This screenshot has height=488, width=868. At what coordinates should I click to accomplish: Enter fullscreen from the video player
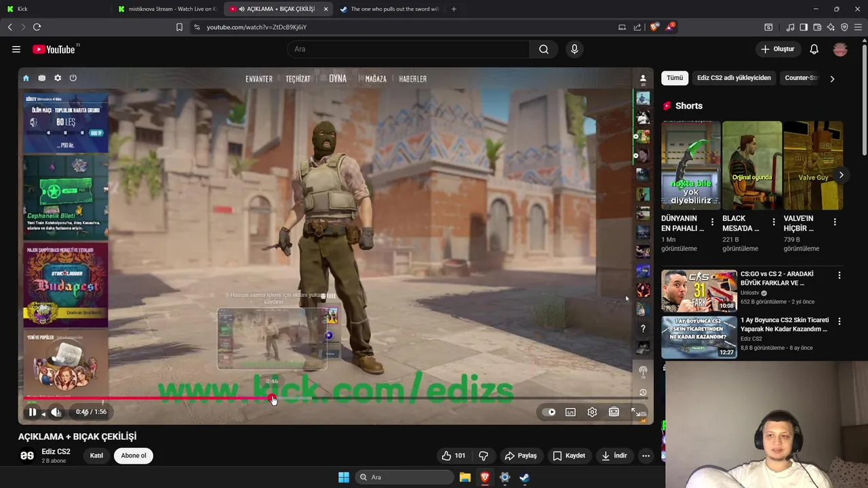click(x=635, y=411)
